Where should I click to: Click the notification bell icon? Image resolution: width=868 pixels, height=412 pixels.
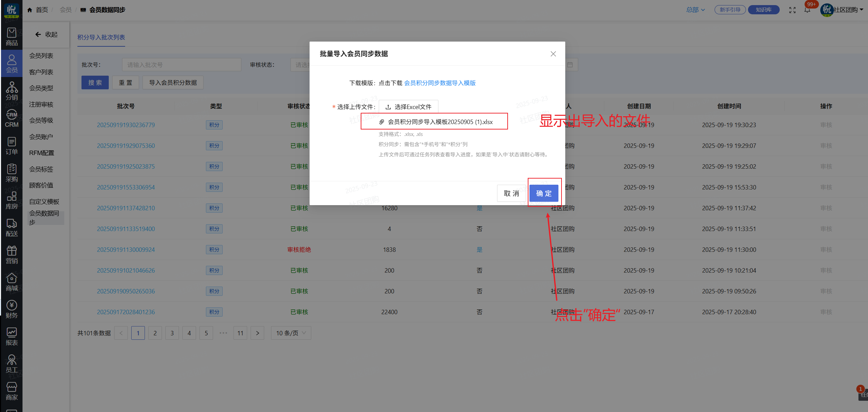[x=807, y=10]
